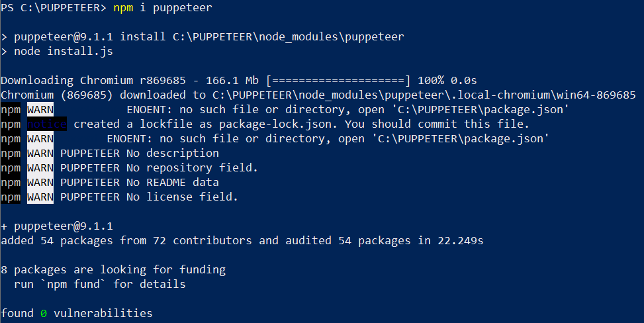Click the first white WARN badge
The image size is (644, 323).
[40, 110]
